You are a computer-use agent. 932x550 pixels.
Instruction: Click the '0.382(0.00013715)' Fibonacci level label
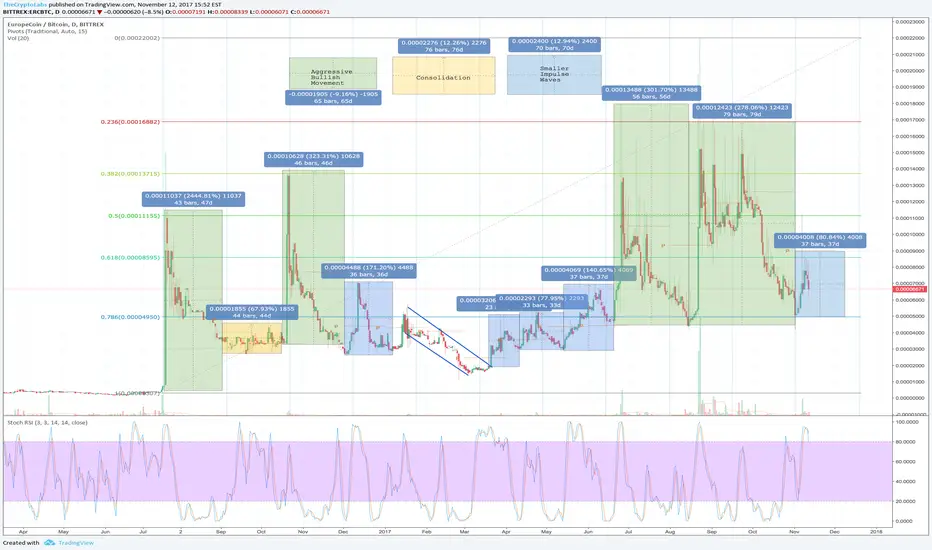pos(130,174)
